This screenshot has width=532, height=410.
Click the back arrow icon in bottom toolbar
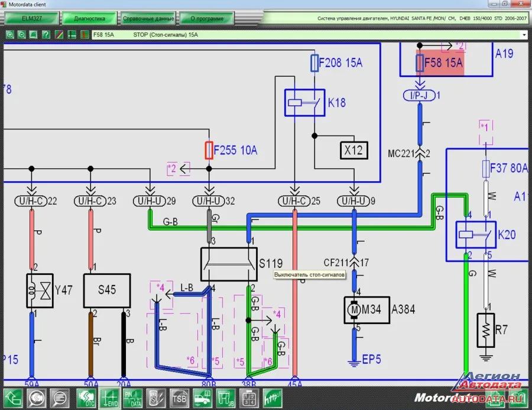pyautogui.click(x=13, y=398)
